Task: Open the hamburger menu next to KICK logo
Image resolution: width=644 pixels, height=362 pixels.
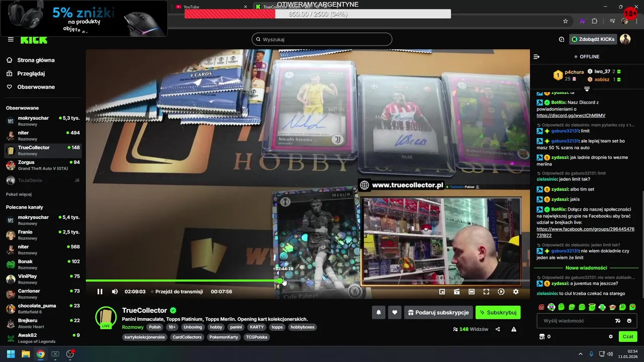Action: click(11, 39)
